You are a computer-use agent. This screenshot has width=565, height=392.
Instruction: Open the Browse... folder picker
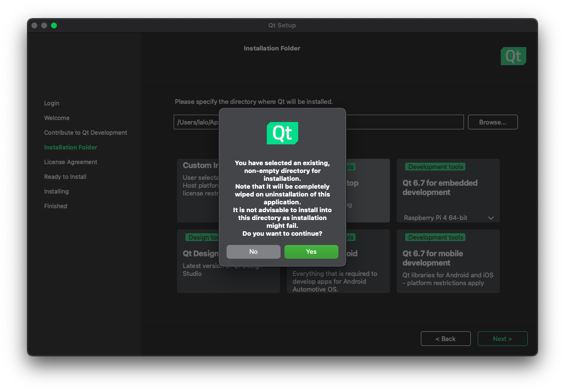(492, 122)
